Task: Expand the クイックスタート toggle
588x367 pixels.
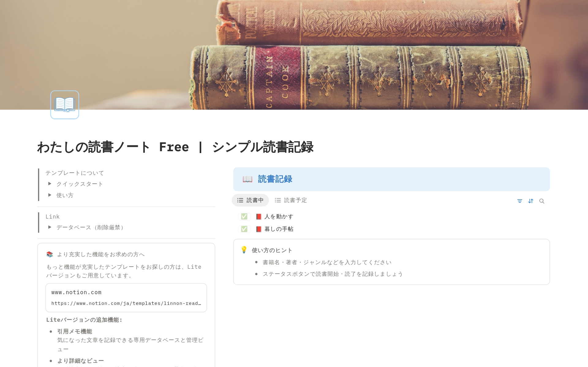Action: tap(50, 184)
